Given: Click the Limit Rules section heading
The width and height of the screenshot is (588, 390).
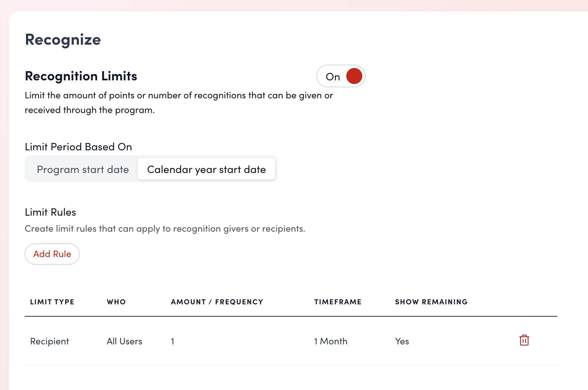Looking at the screenshot, I should point(50,212).
